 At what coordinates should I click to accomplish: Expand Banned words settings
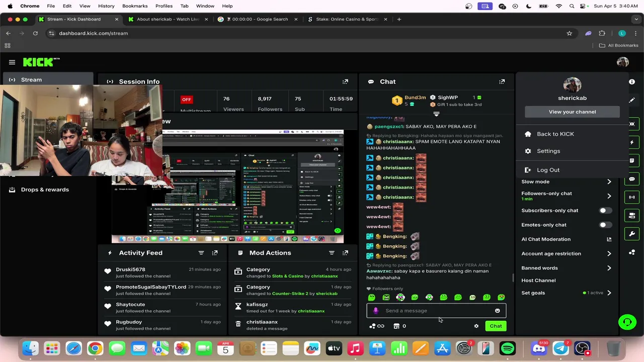(x=609, y=268)
